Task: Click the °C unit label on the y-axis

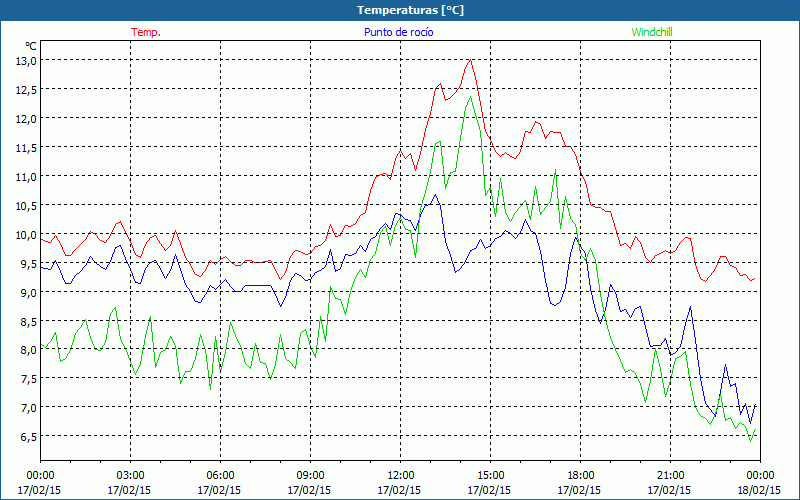Action: (x=31, y=46)
